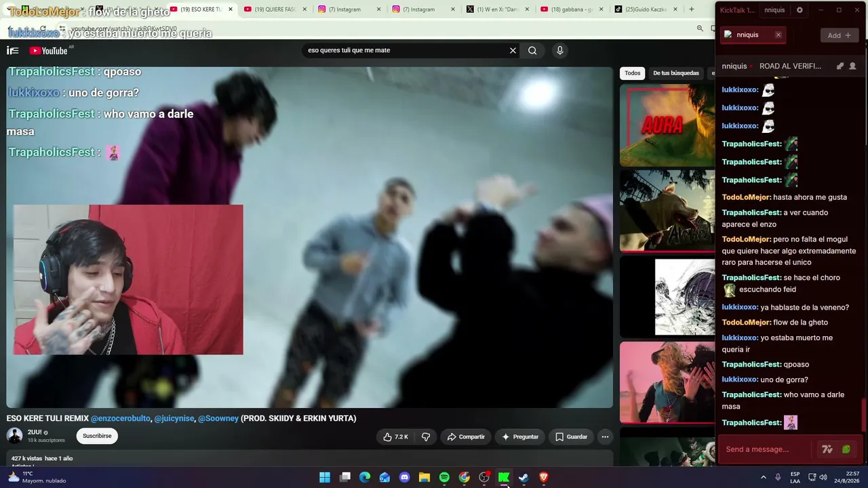
Task: Open Steam from the taskbar
Action: click(x=524, y=477)
